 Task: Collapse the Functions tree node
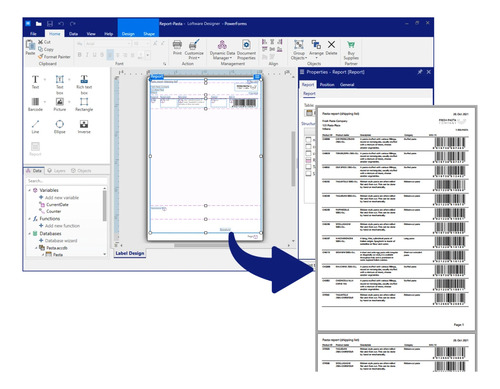coord(29,219)
